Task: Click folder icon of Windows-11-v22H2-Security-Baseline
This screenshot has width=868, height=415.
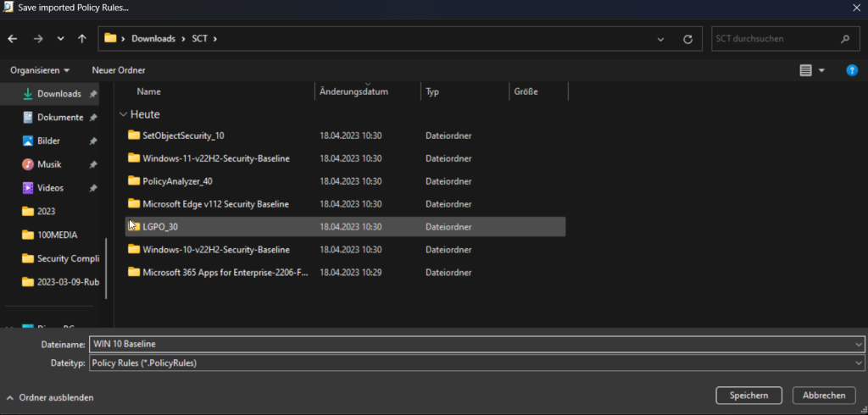Action: point(134,158)
